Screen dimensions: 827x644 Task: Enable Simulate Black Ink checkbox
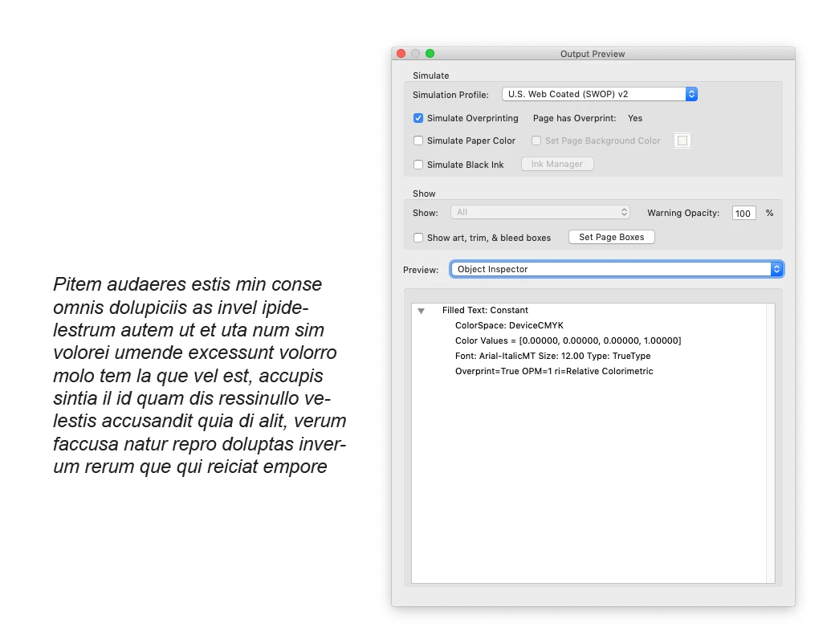[418, 165]
